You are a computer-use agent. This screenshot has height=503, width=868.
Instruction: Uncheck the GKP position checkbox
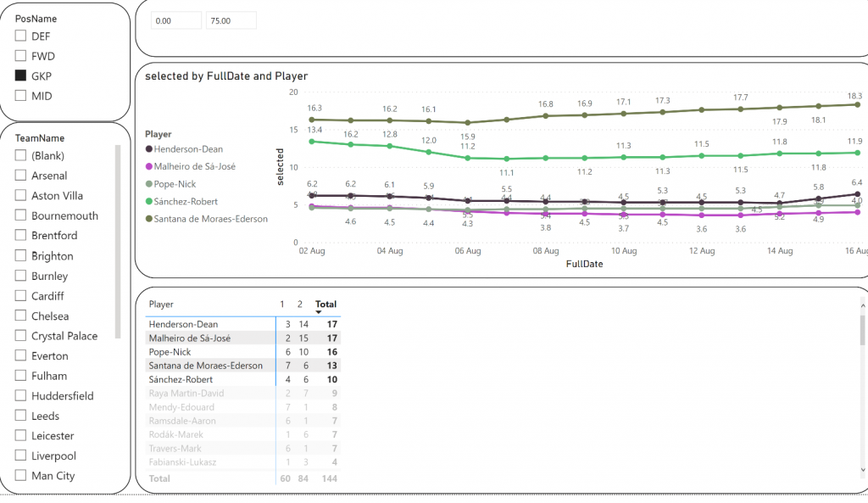[20, 75]
